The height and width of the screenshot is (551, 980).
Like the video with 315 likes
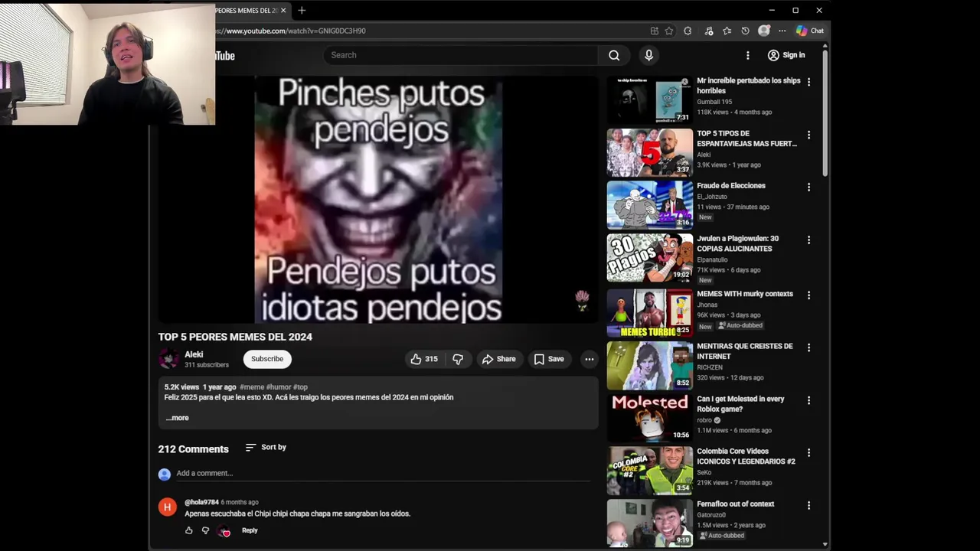[x=425, y=359]
